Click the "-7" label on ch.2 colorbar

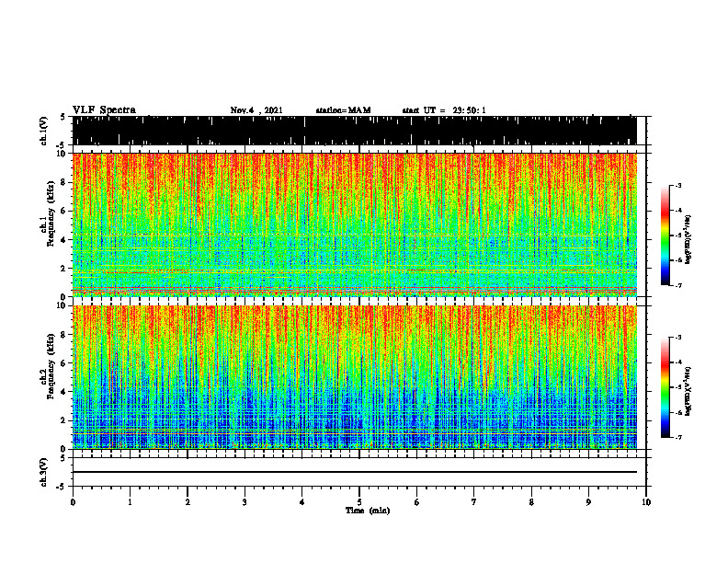click(x=678, y=438)
